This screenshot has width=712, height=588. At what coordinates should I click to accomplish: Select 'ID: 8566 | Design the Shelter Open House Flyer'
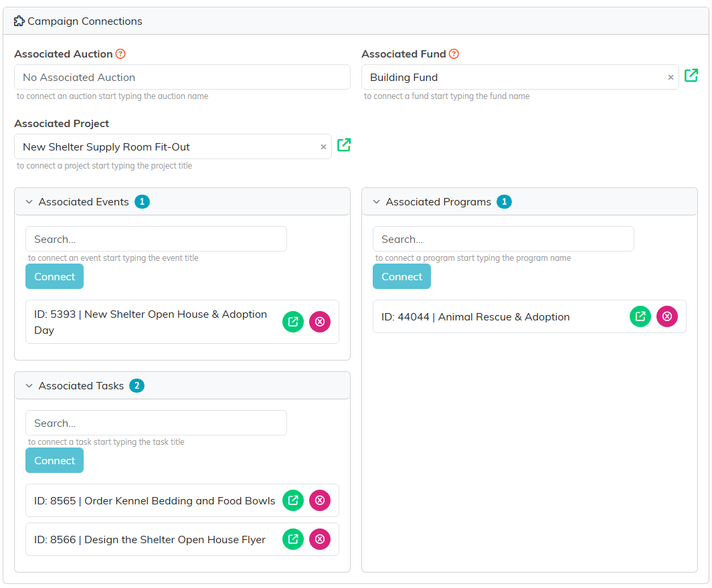[150, 540]
